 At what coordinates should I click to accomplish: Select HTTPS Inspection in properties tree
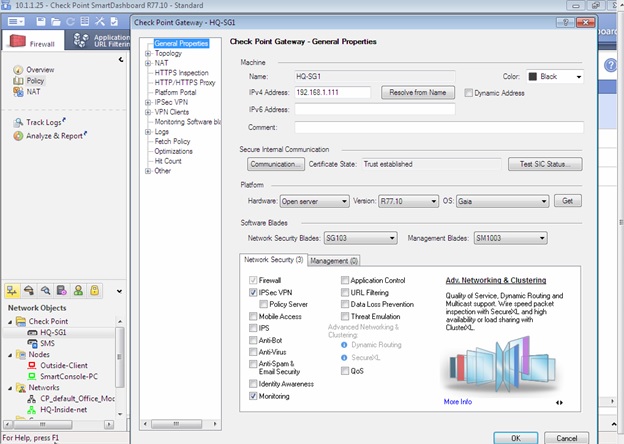click(x=181, y=73)
